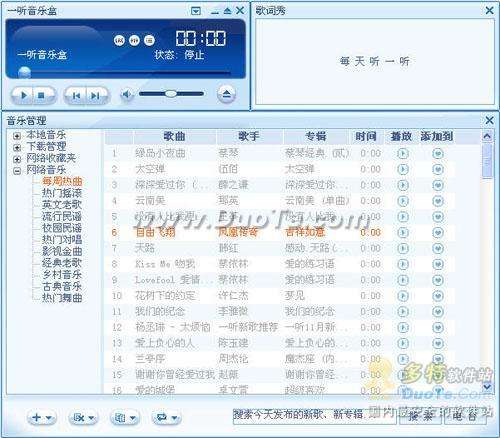This screenshot has width=500, height=438.
Task: Select 热门摇滚 category
Action: tap(62, 193)
